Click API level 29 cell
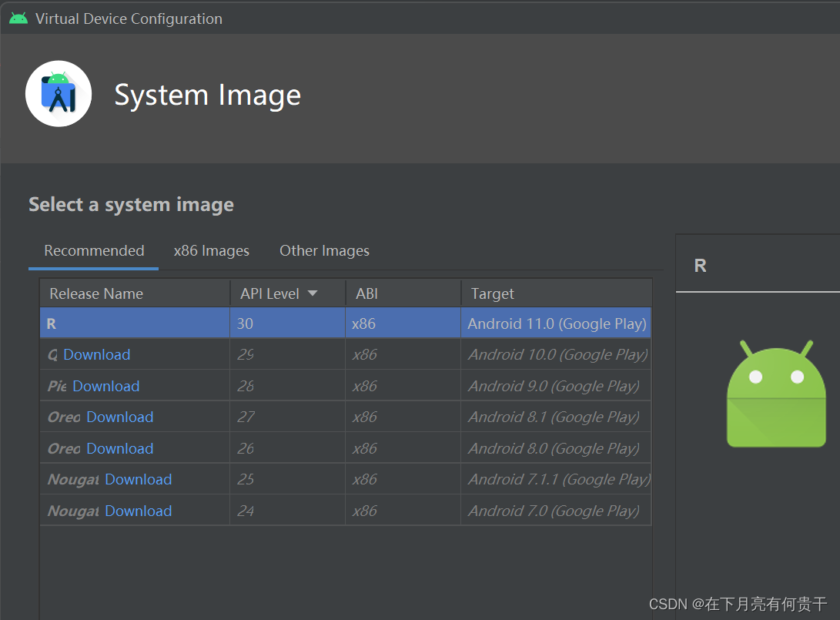The image size is (840, 620). click(x=288, y=354)
